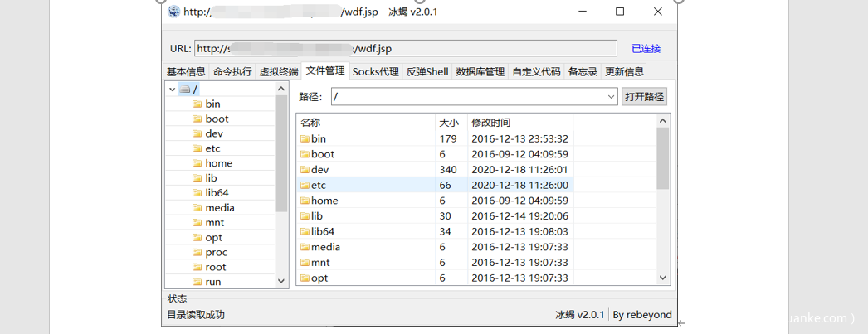This screenshot has height=334, width=868.
Task: Switch to the 命令执行 tab
Action: tap(232, 72)
